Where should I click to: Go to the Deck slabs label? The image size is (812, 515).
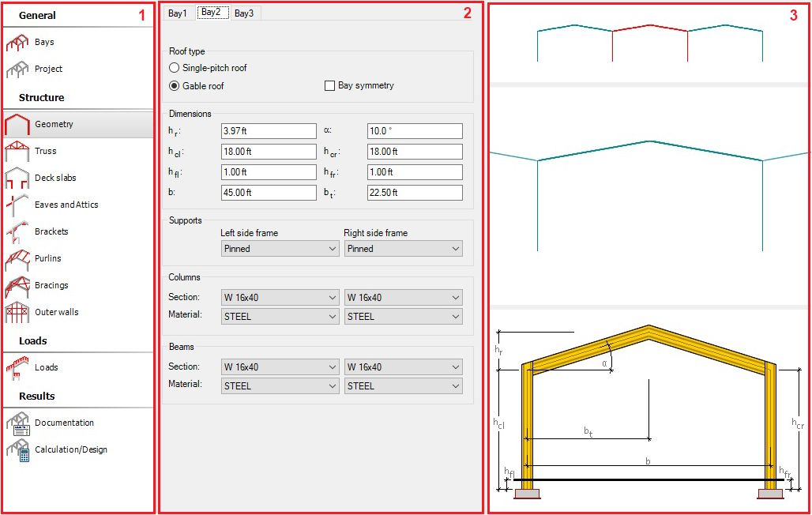coord(55,178)
